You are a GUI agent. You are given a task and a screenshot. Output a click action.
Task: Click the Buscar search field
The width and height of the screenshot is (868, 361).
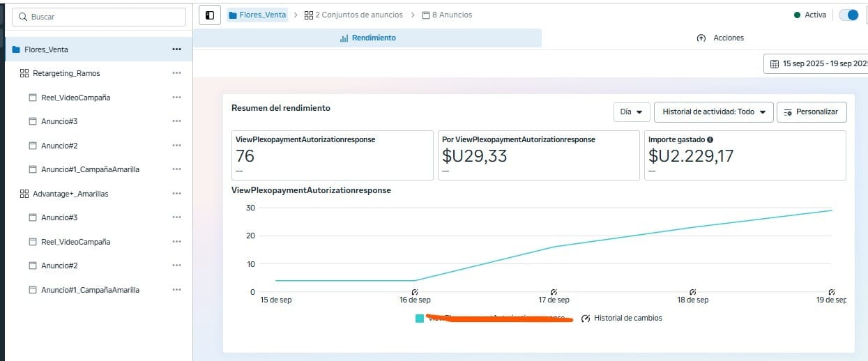101,17
